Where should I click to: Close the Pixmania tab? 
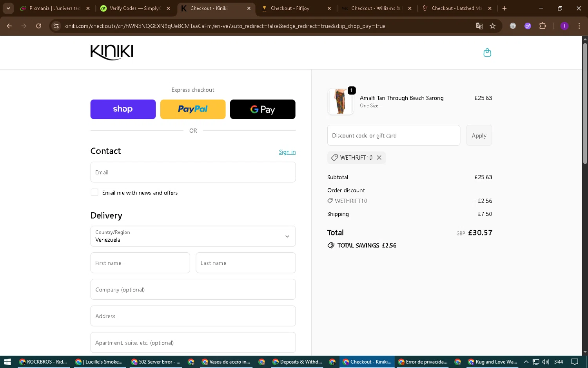pos(88,8)
